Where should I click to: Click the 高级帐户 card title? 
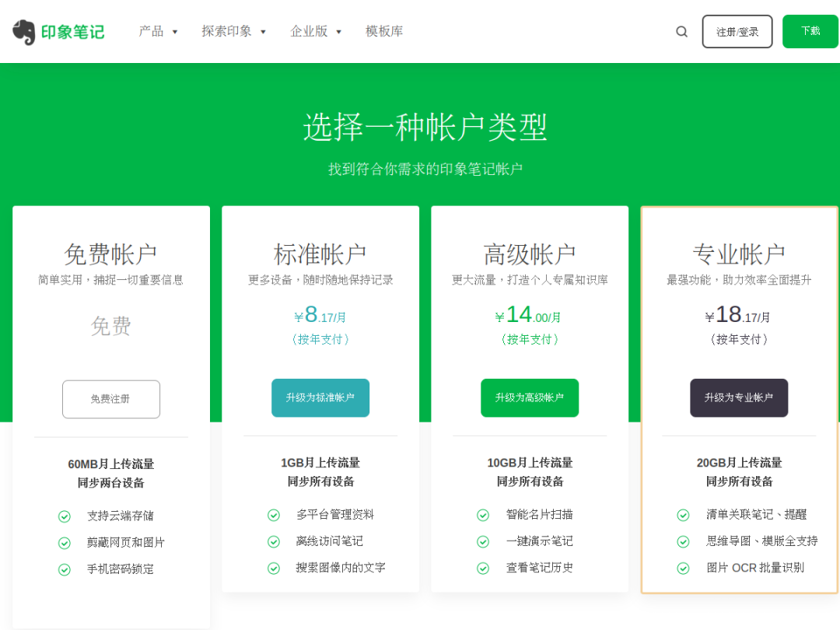pyautogui.click(x=530, y=254)
